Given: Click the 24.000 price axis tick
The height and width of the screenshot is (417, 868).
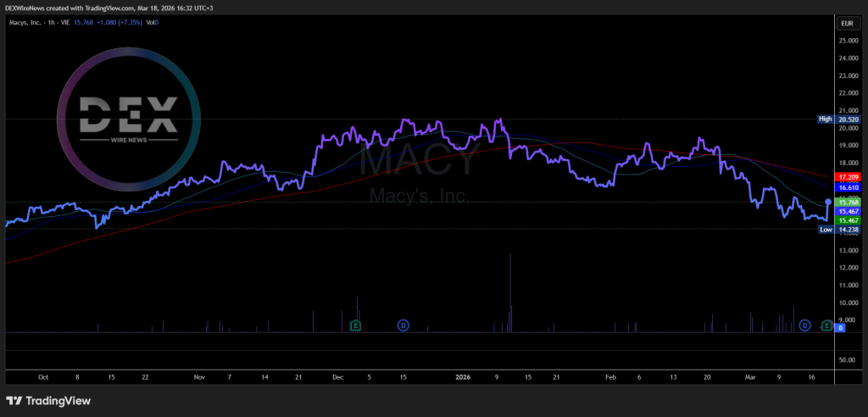Looking at the screenshot, I should 848,58.
